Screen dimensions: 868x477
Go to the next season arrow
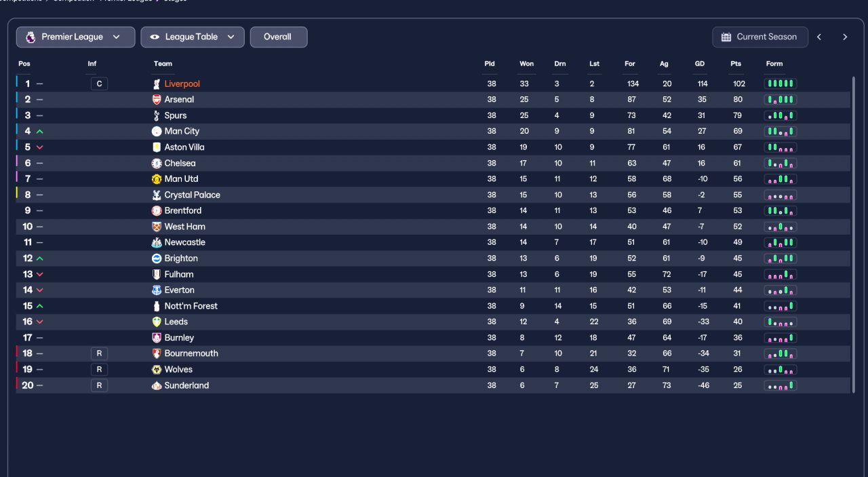(845, 37)
